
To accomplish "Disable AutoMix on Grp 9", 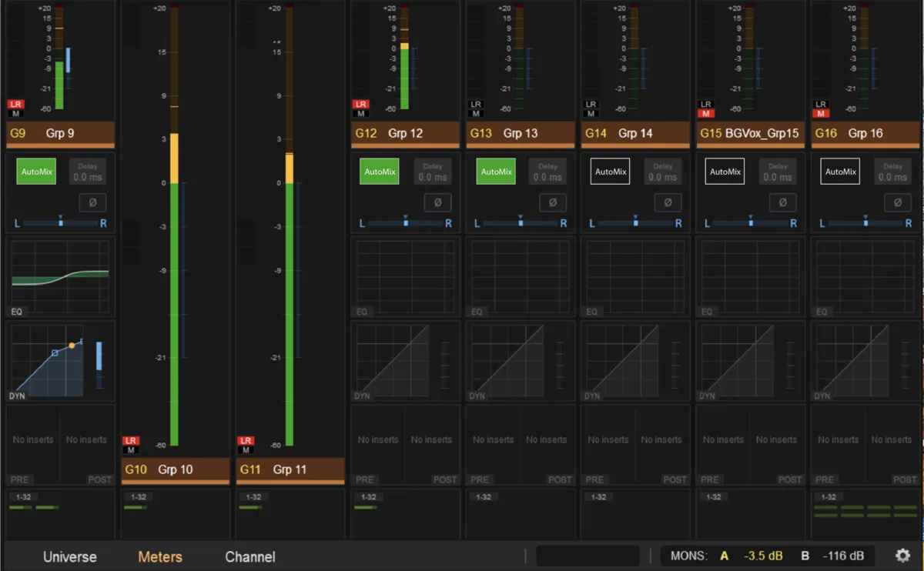I will pyautogui.click(x=37, y=172).
